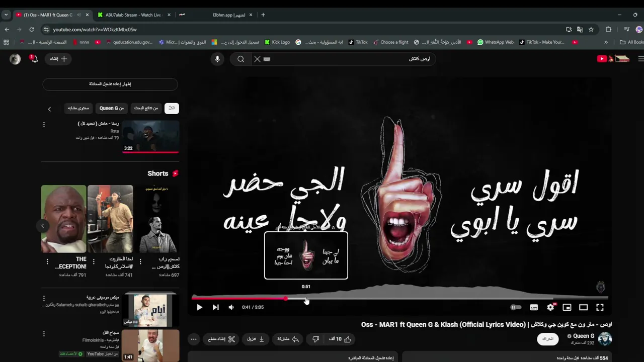Open options for 'ميكس موسيقى عربية'

44,298
